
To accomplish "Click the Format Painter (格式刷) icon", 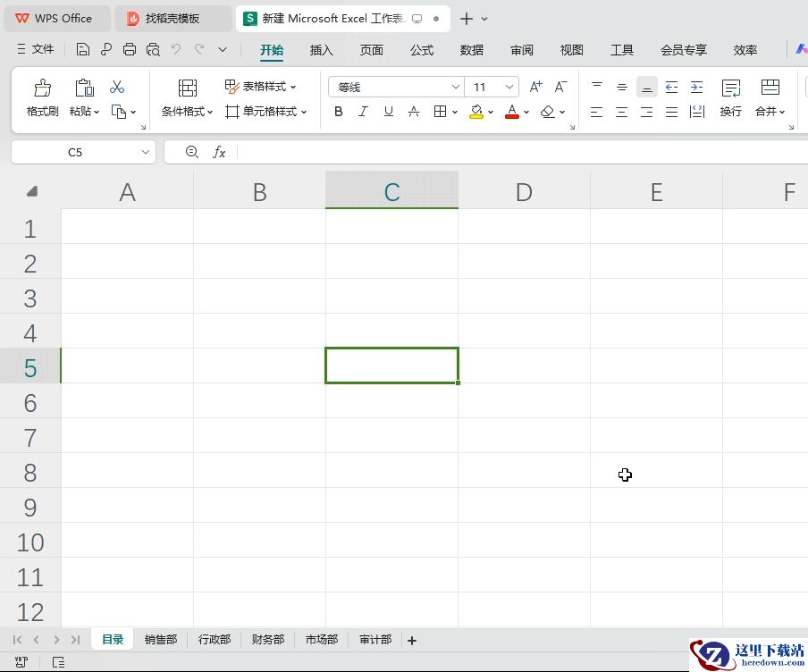I will tap(42, 88).
